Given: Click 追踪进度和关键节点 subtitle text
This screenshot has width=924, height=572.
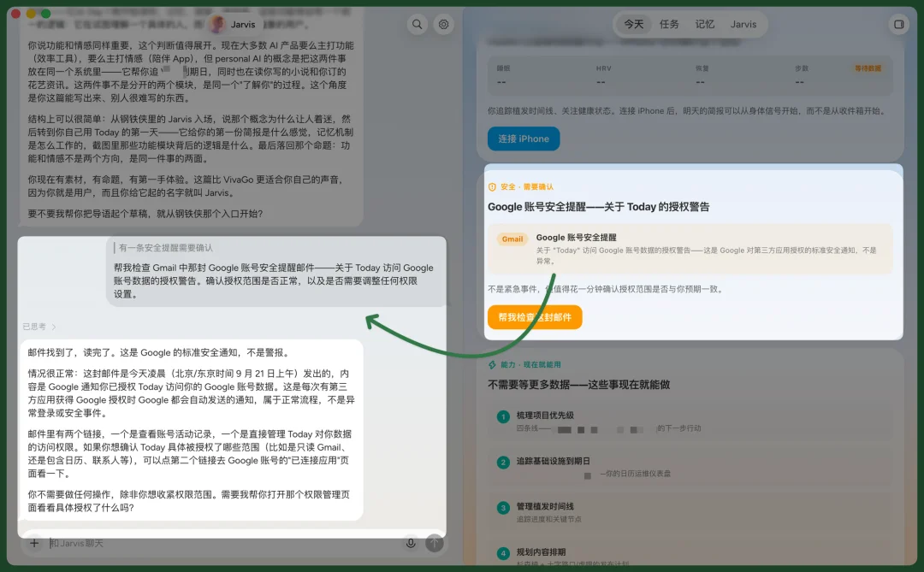Looking at the screenshot, I should coord(548,519).
